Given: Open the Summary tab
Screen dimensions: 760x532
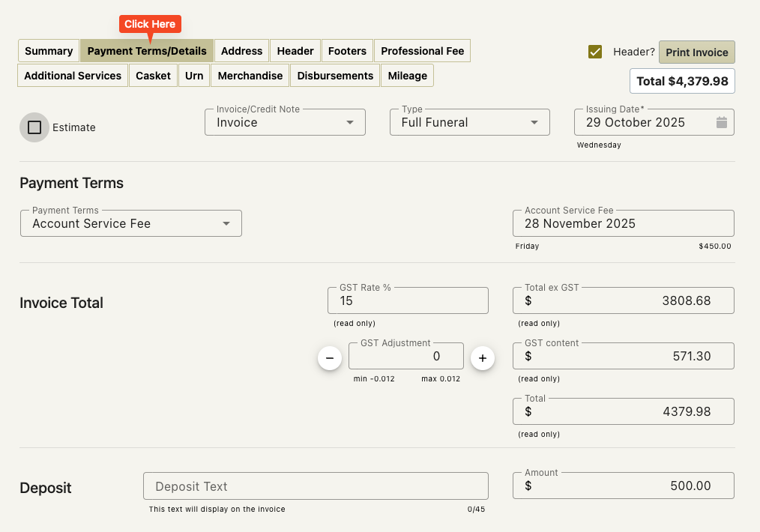Looking at the screenshot, I should (x=49, y=51).
